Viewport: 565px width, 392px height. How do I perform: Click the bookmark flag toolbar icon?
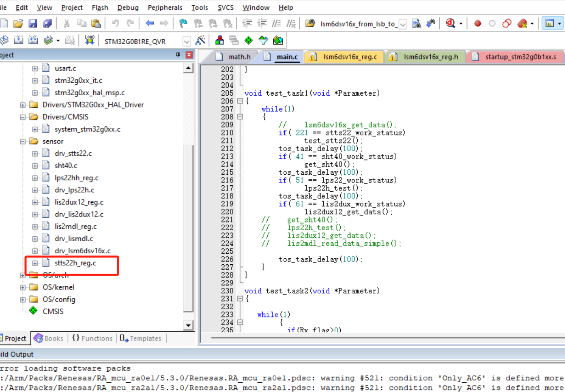coord(183,24)
